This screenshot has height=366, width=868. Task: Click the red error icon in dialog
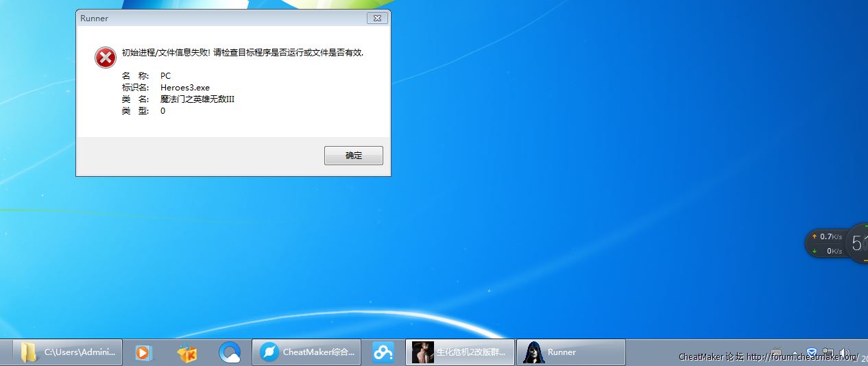(x=105, y=58)
